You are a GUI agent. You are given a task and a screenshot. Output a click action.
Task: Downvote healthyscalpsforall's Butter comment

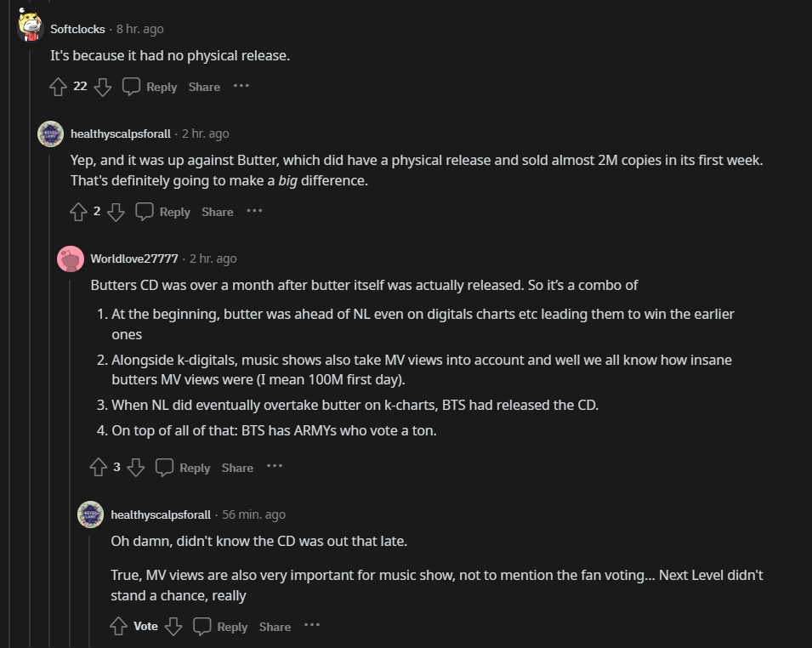(x=116, y=212)
